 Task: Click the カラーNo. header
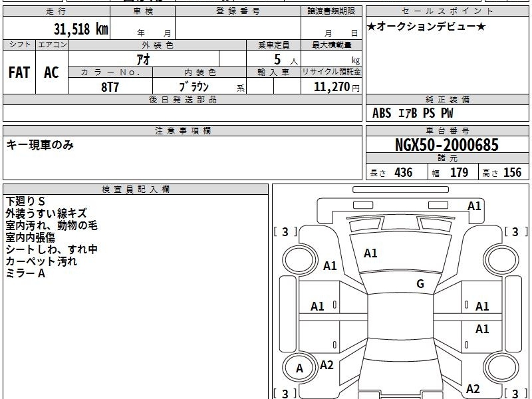(110, 72)
